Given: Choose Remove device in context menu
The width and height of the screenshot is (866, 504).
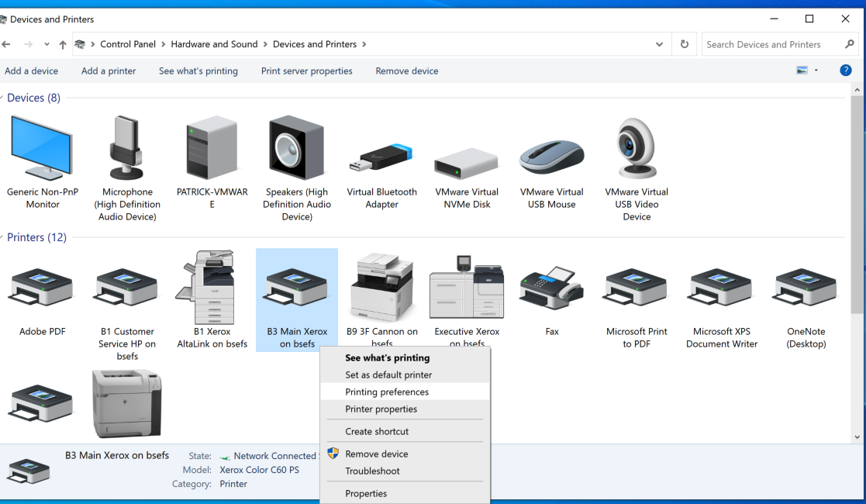Looking at the screenshot, I should tap(404, 454).
